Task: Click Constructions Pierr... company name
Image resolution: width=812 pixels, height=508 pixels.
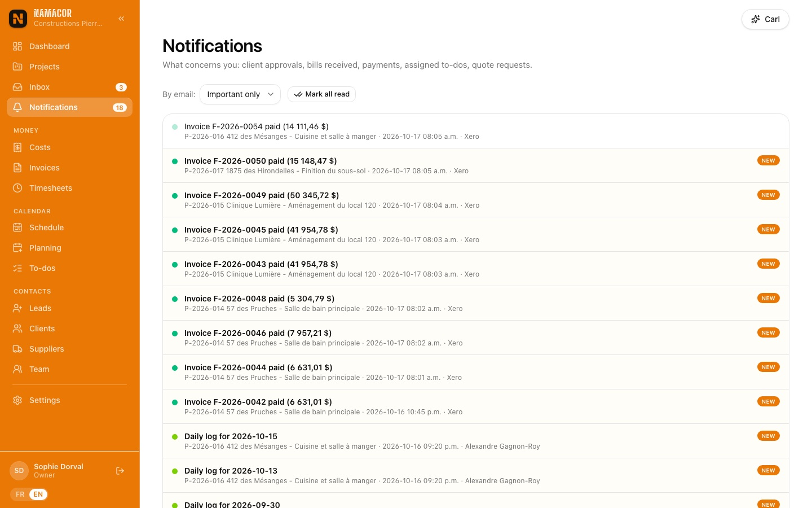Action: click(x=68, y=24)
